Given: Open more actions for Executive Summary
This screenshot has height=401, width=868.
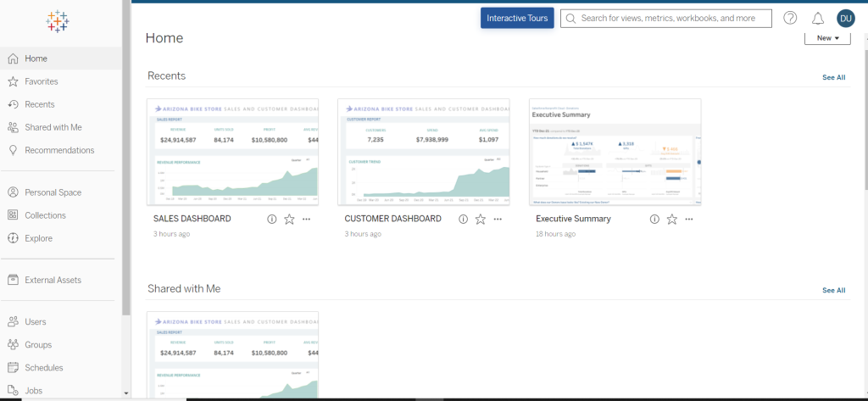Looking at the screenshot, I should tap(689, 219).
